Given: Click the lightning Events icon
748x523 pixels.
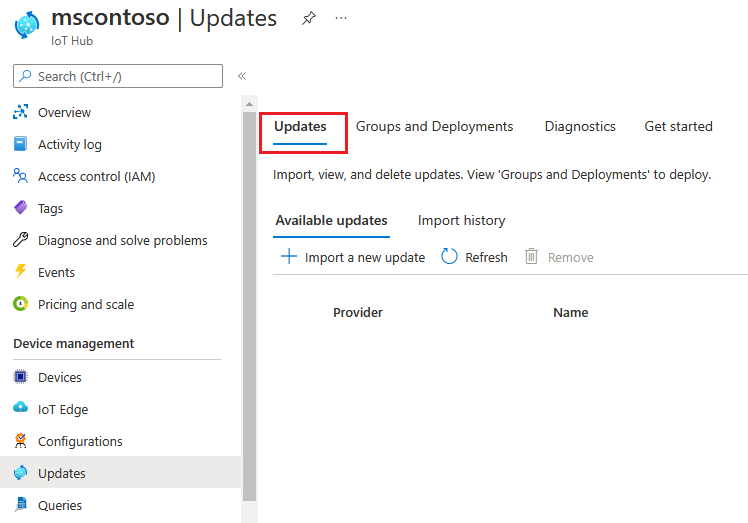Looking at the screenshot, I should (21, 271).
